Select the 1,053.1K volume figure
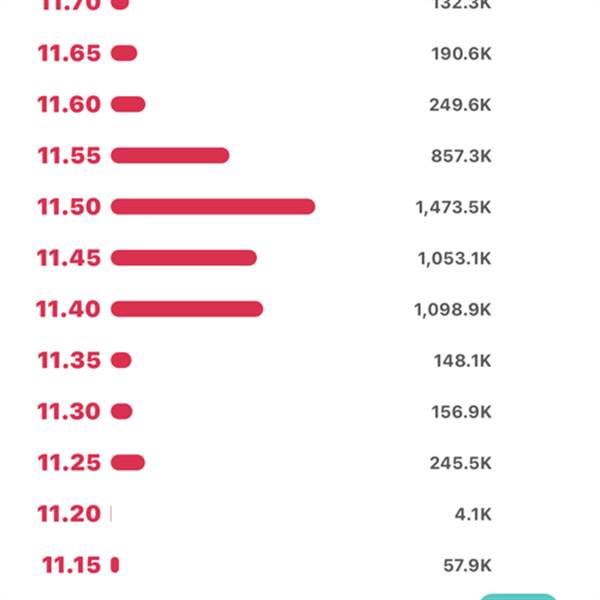The height and width of the screenshot is (600, 600). (x=455, y=259)
